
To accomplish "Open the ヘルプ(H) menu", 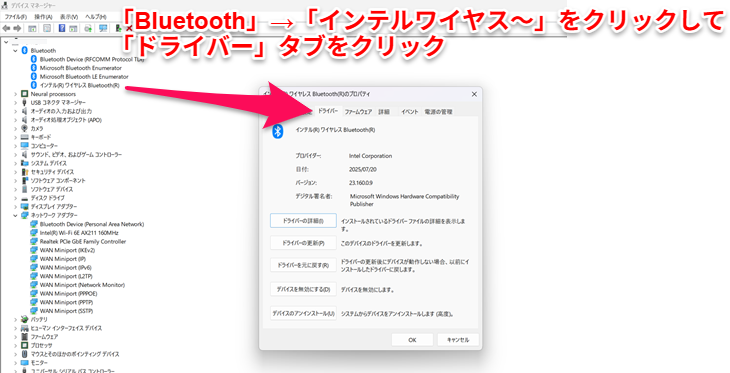I will [96, 17].
